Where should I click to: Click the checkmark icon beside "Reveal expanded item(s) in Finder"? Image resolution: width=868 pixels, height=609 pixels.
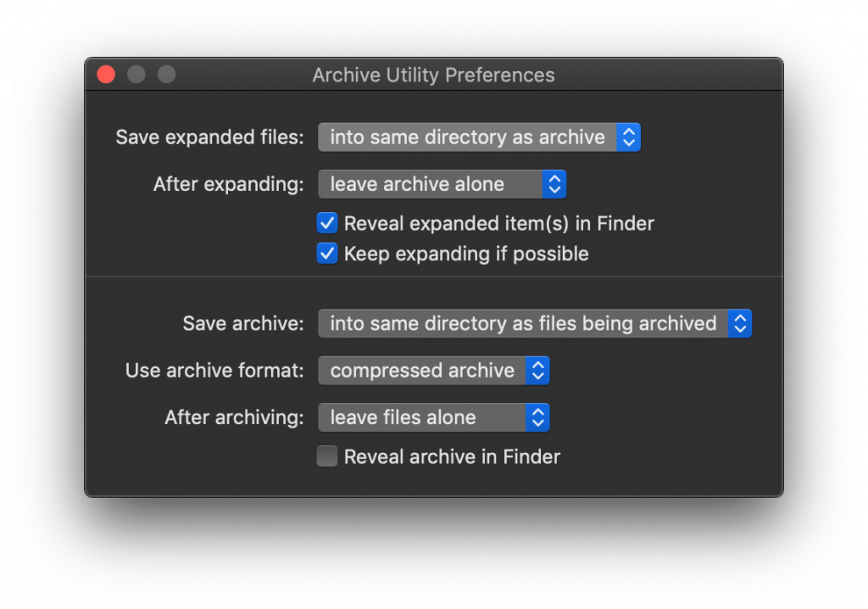(x=327, y=223)
